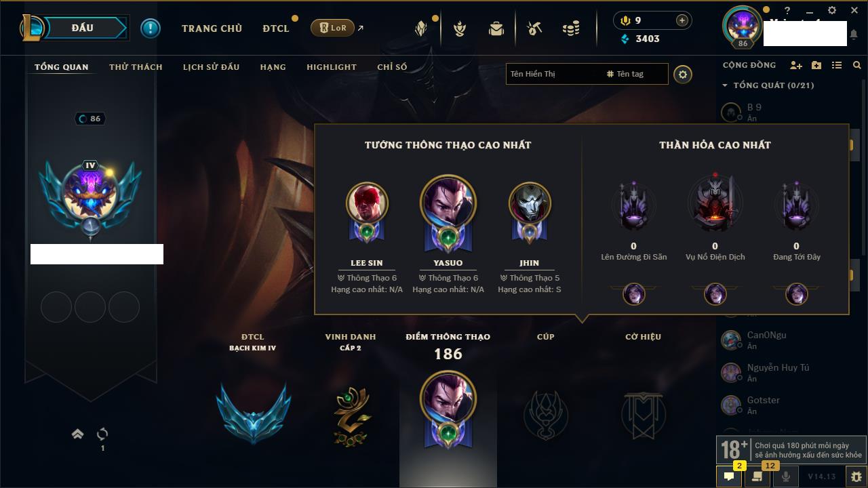Open the LoR launcher button
The height and width of the screenshot is (488, 868).
[x=332, y=28]
